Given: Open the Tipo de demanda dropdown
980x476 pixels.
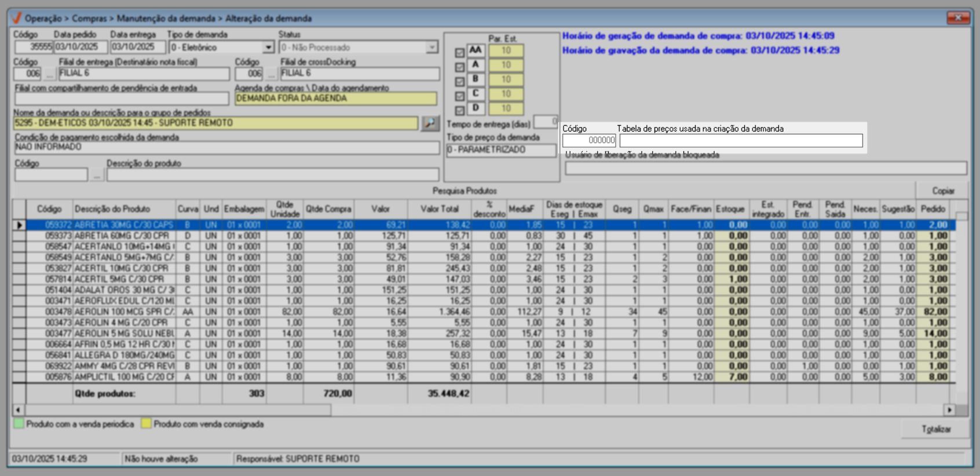Looking at the screenshot, I should (x=268, y=47).
